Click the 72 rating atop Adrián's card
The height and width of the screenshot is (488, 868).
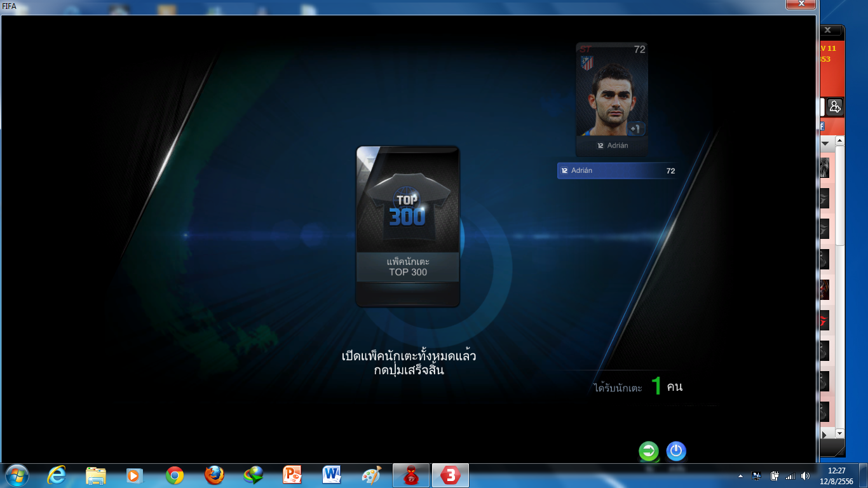pos(639,50)
